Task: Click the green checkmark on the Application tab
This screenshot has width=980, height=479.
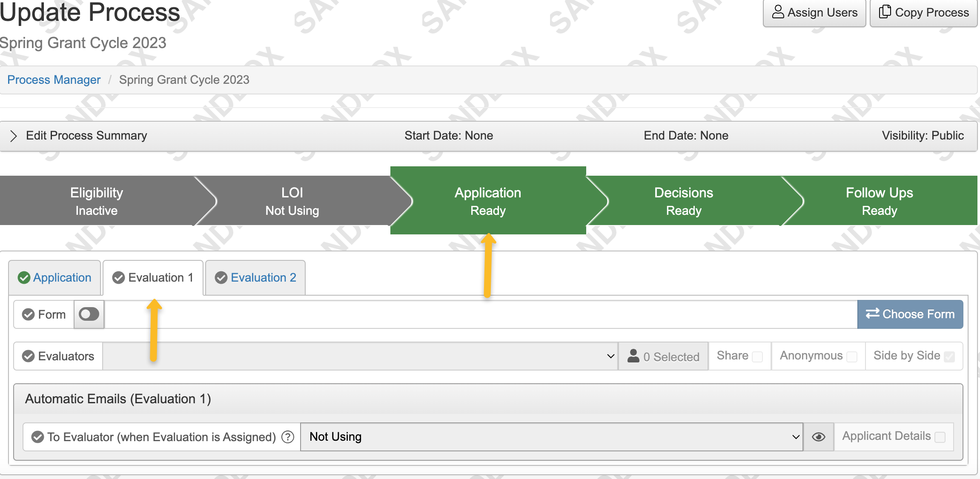Action: [24, 278]
